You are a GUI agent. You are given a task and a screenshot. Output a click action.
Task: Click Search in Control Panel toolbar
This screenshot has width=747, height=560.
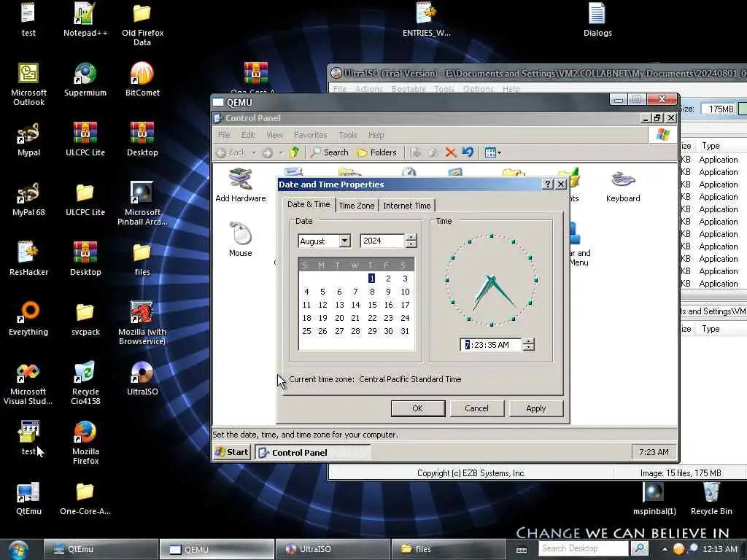[329, 152]
